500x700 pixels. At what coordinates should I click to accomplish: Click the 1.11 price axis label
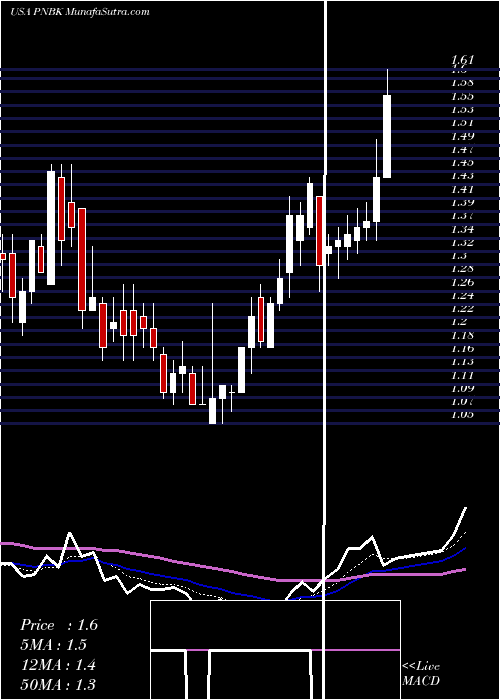tap(462, 375)
